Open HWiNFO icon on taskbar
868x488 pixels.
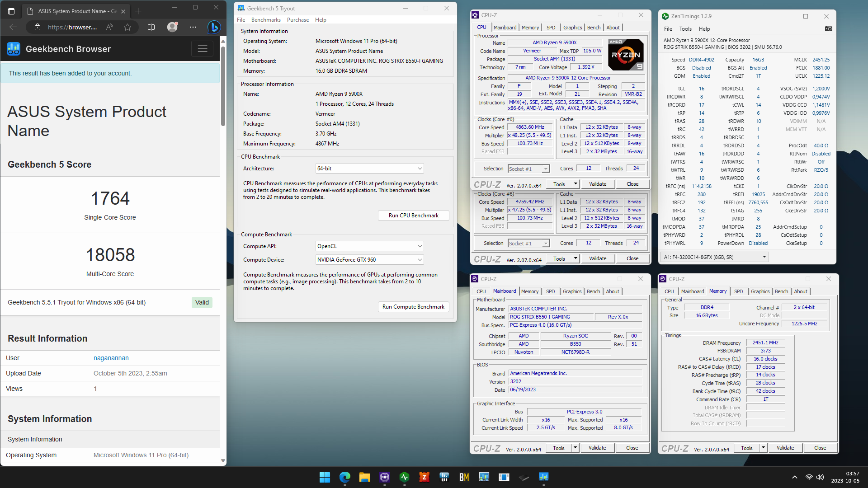point(444,477)
